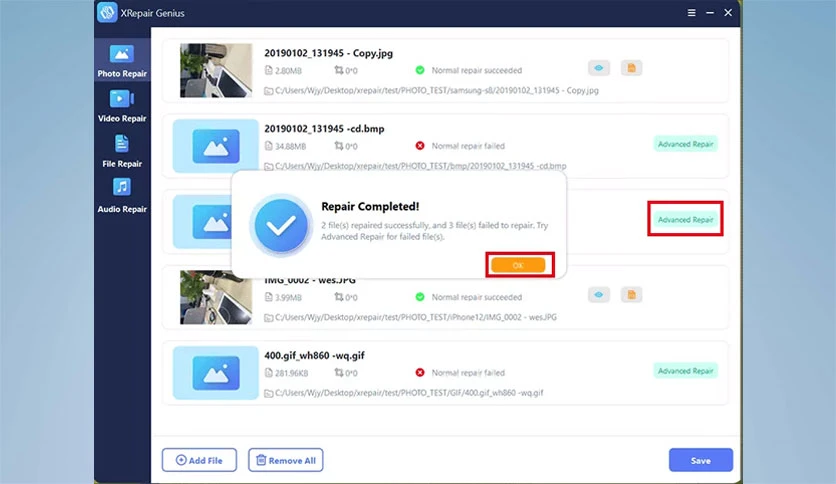Save repaired 20190102_131945 - Copy.jpg via orange icon
This screenshot has height=484, width=836.
tap(631, 68)
